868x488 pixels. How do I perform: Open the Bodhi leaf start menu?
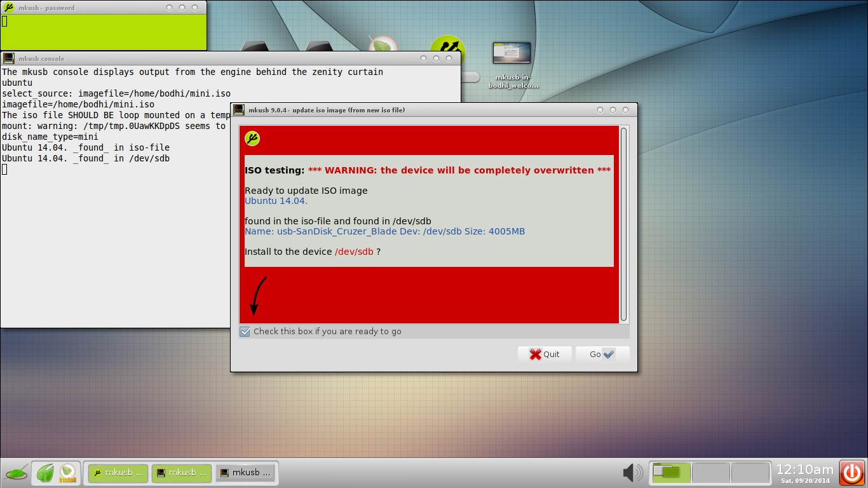[17, 473]
